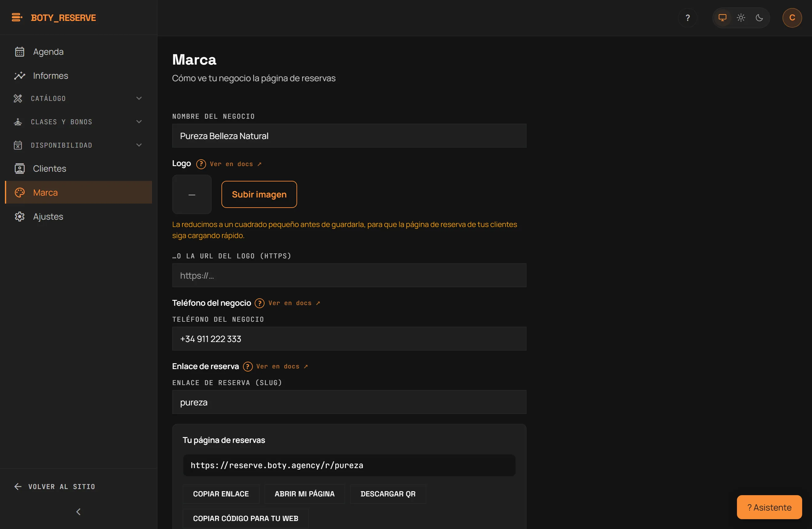Expand the Disponibilidad section chevron

[139, 145]
